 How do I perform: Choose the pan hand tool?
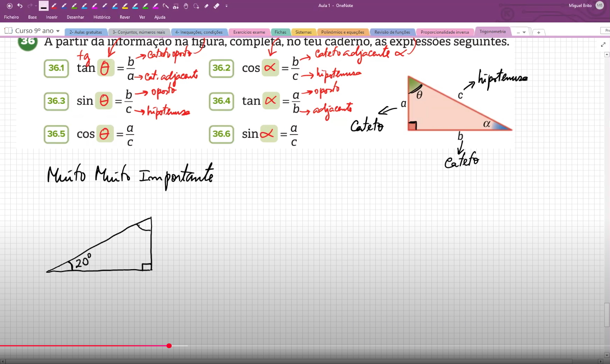pyautogui.click(x=186, y=6)
